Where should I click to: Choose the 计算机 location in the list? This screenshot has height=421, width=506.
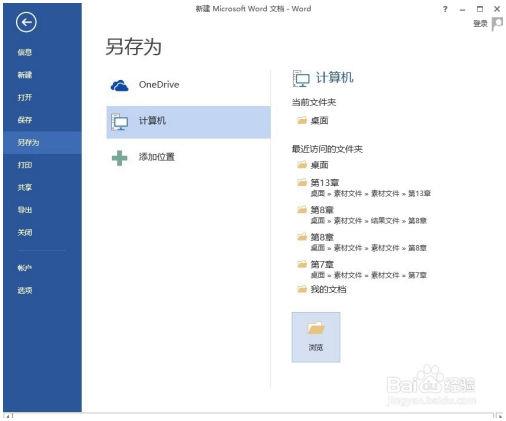click(x=188, y=122)
